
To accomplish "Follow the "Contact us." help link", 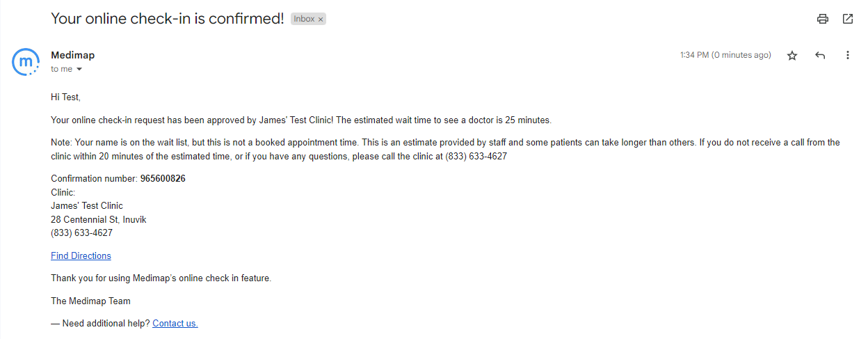I will click(175, 323).
